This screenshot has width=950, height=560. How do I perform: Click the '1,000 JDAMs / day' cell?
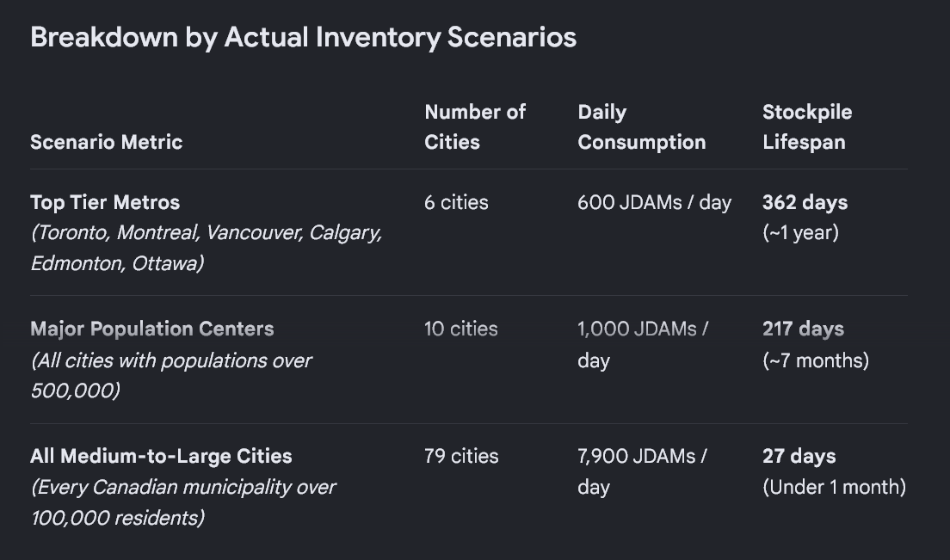pos(643,344)
